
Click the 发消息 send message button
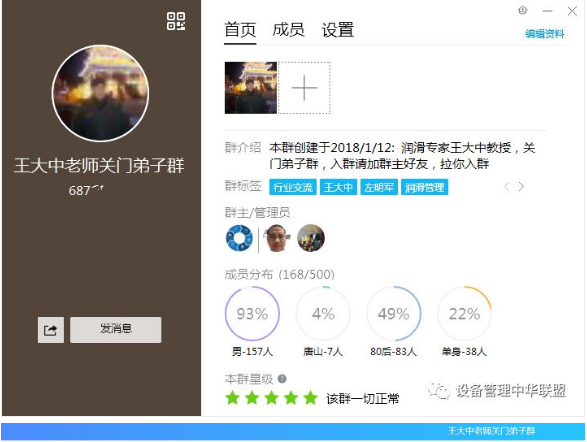click(x=116, y=330)
